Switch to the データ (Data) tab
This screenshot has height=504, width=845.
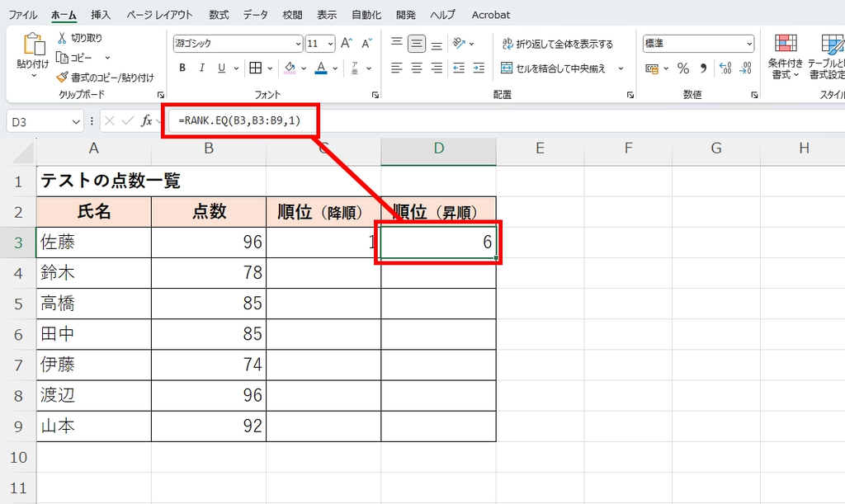coord(256,15)
